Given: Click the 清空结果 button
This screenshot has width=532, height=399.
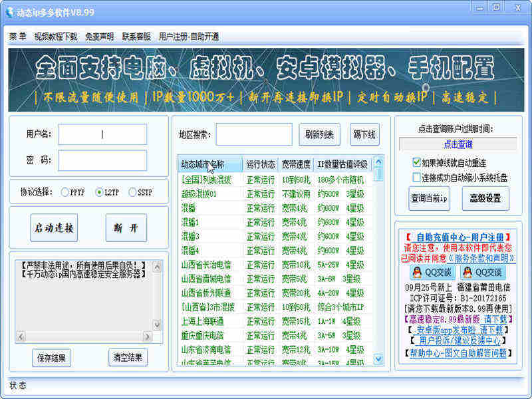Looking at the screenshot, I should click(128, 357).
